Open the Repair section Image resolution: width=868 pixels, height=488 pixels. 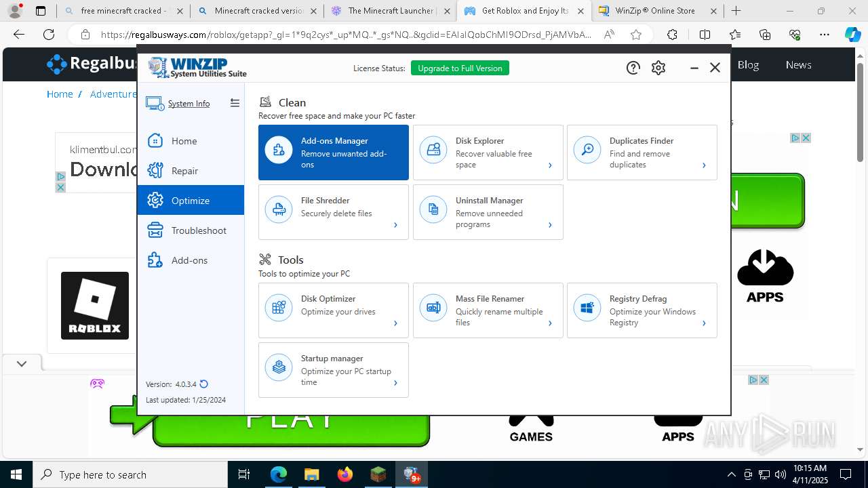(x=191, y=171)
